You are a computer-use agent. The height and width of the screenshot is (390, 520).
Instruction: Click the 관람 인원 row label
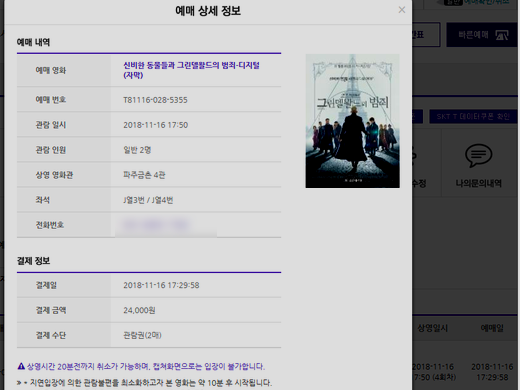point(51,150)
